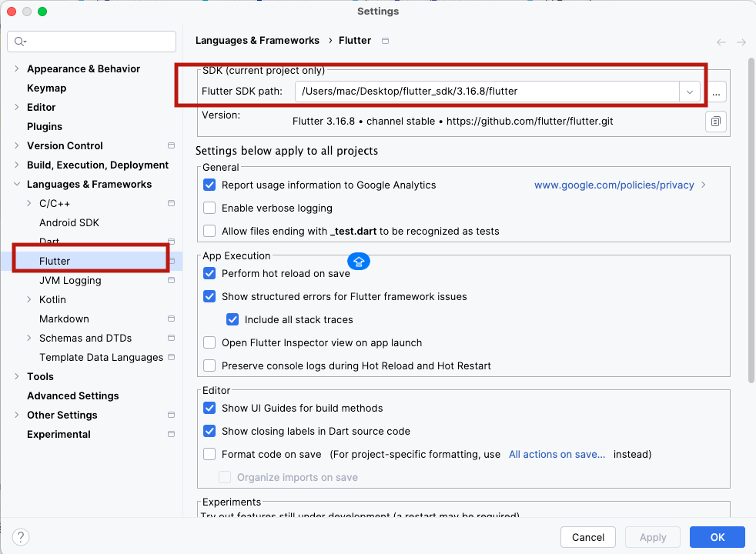Uncheck Perform hot reload on save
The height and width of the screenshot is (554, 756).
209,274
